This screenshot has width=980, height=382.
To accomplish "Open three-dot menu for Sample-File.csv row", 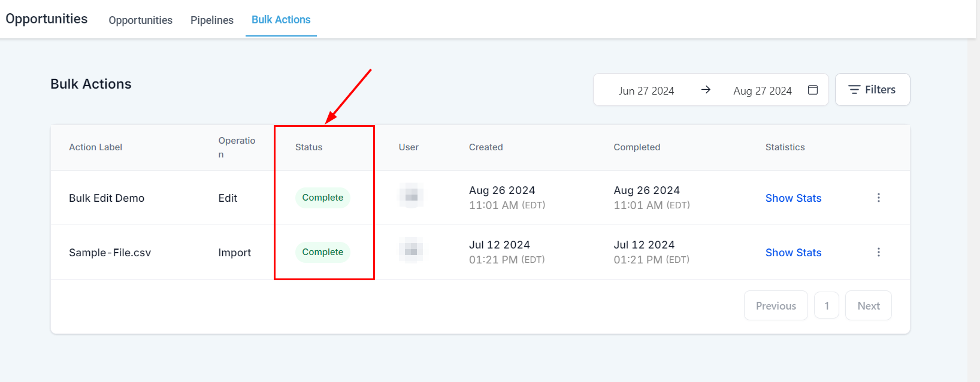I will click(879, 252).
